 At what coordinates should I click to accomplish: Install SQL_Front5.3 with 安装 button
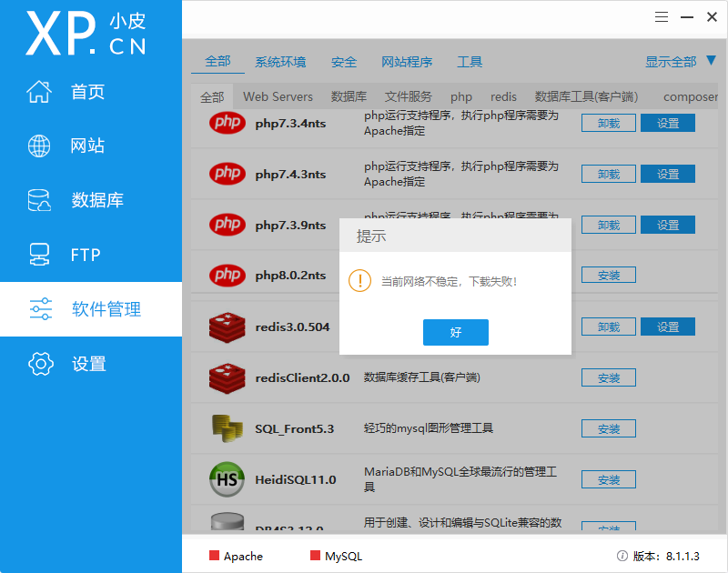tap(609, 428)
